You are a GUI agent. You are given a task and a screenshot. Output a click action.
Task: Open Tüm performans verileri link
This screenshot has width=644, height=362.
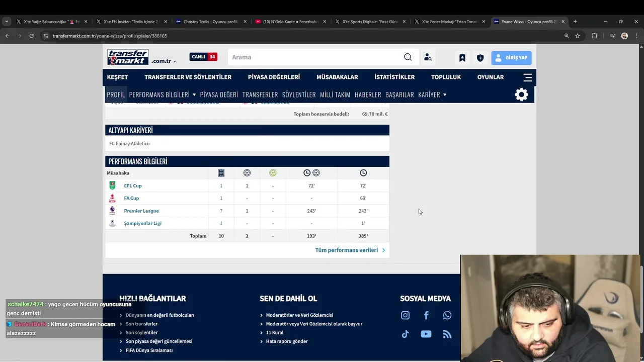(x=350, y=250)
